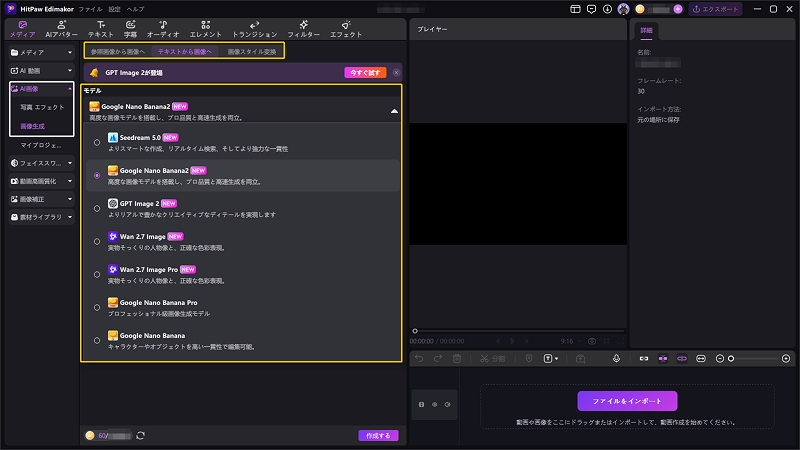Open the テキスト tool

[101, 29]
